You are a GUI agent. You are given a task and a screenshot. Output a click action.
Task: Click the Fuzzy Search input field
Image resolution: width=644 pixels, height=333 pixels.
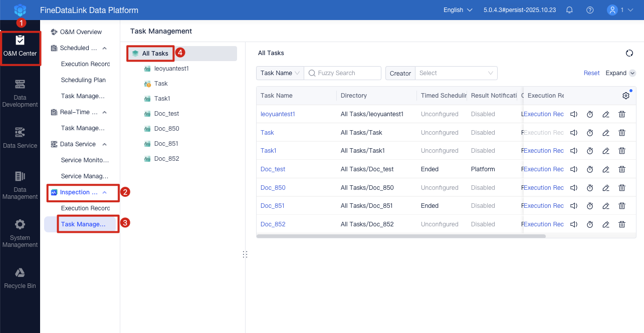343,73
